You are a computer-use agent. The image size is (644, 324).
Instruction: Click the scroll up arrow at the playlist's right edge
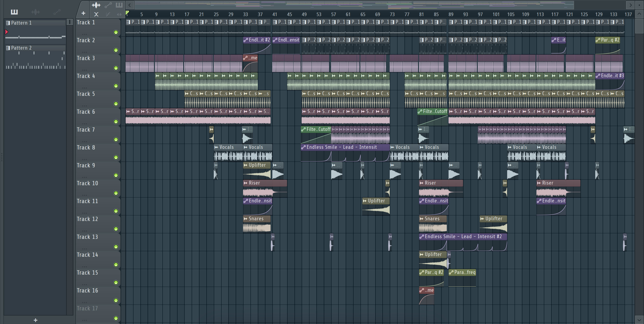tap(639, 14)
